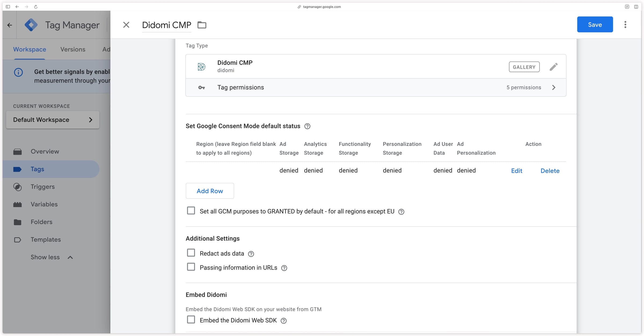Open Overview in the sidebar

point(51,151)
